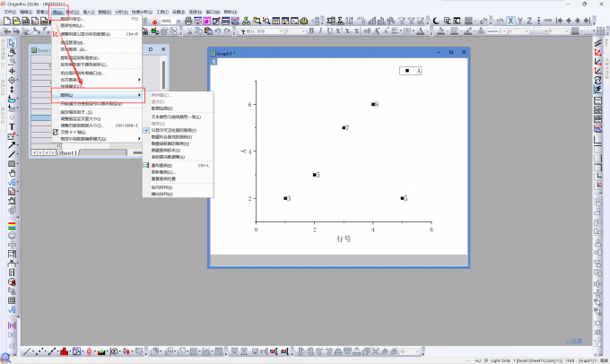This screenshot has height=364, width=610.
Task: Choose the rescale entry with the Ctrl+R shortcut
Action: pos(97,34)
